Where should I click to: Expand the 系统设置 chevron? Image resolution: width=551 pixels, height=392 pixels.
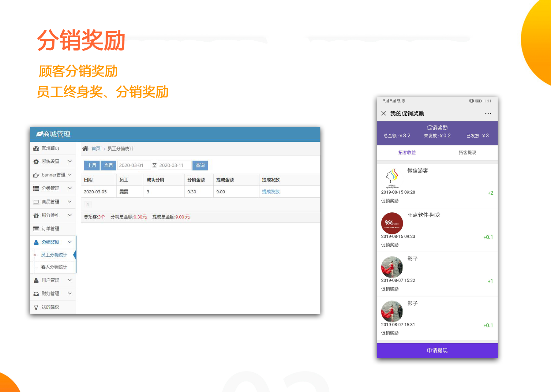(x=70, y=161)
